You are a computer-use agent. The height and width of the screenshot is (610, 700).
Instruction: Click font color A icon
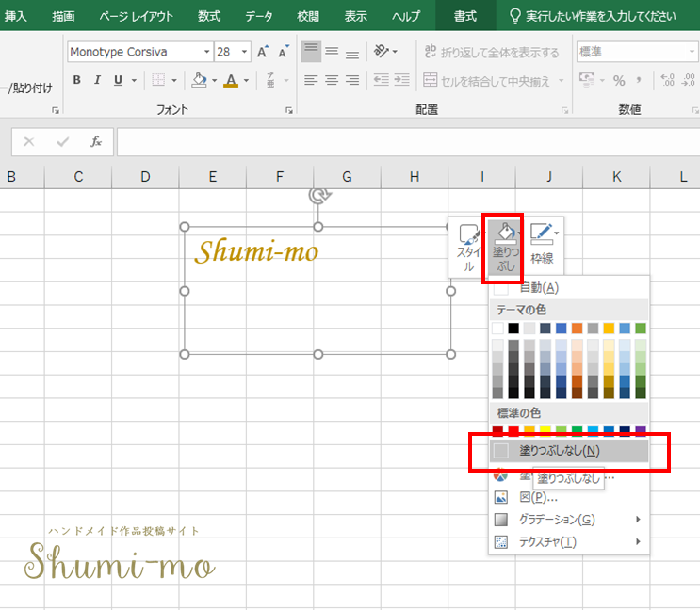pyautogui.click(x=231, y=80)
